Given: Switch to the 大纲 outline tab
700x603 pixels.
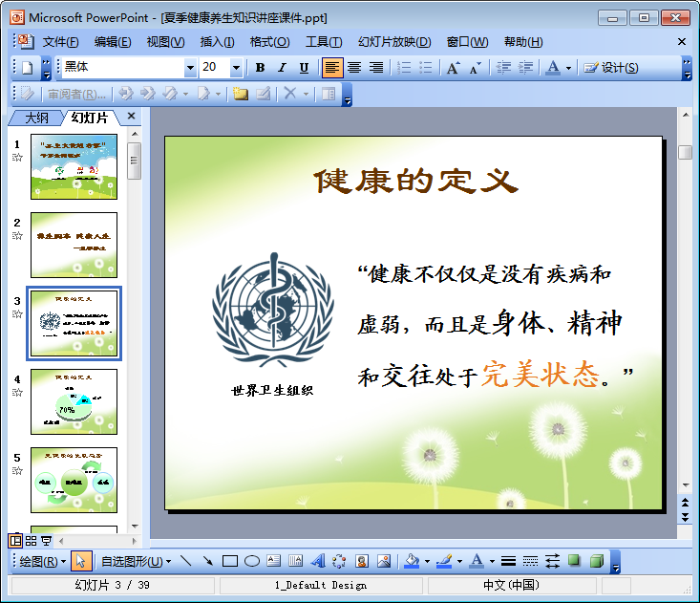Looking at the screenshot, I should [36, 118].
